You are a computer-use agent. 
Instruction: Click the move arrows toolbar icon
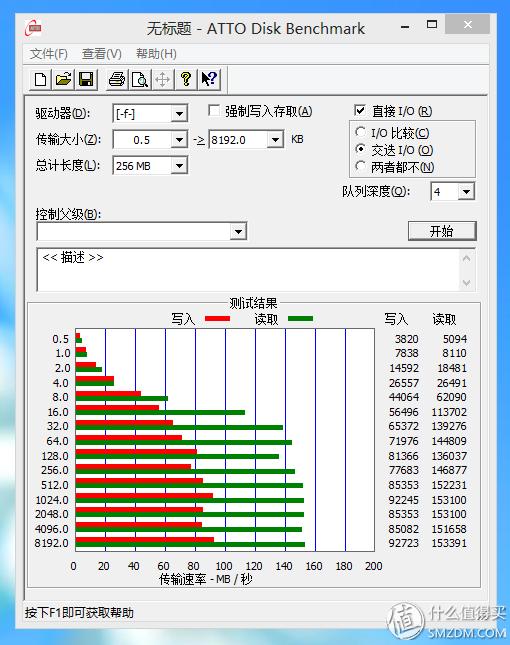tap(162, 79)
